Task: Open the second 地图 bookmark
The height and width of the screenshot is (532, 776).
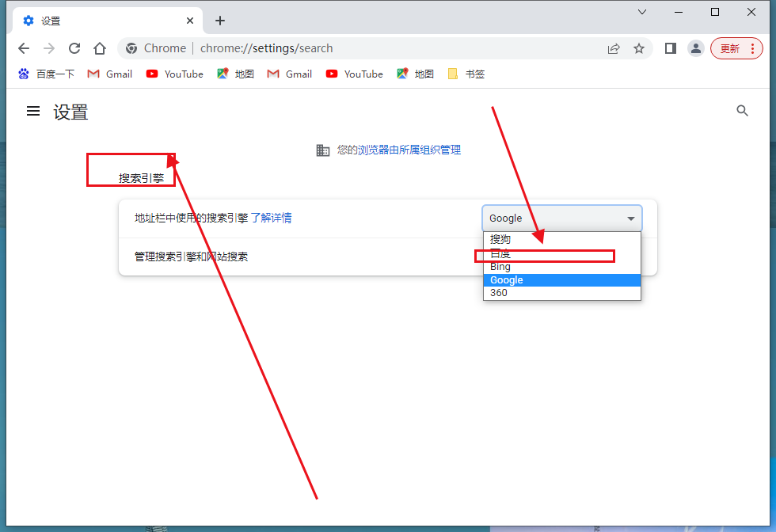Action: click(415, 74)
